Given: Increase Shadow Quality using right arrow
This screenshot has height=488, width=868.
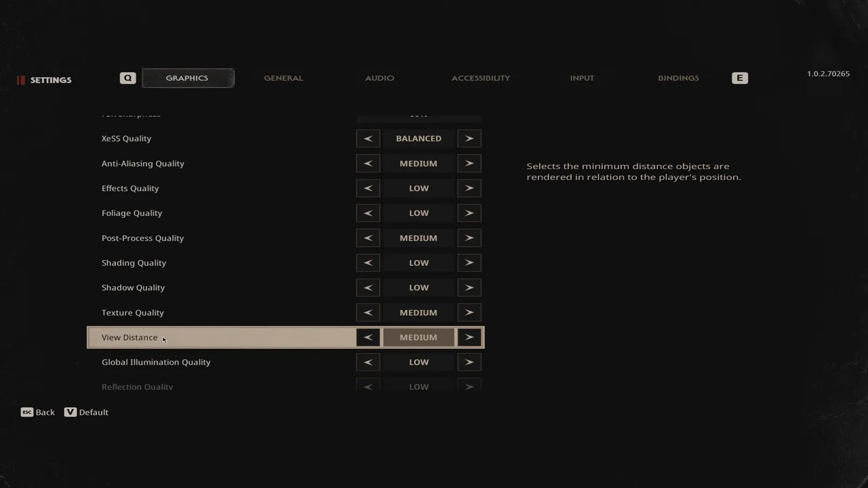Looking at the screenshot, I should 469,287.
